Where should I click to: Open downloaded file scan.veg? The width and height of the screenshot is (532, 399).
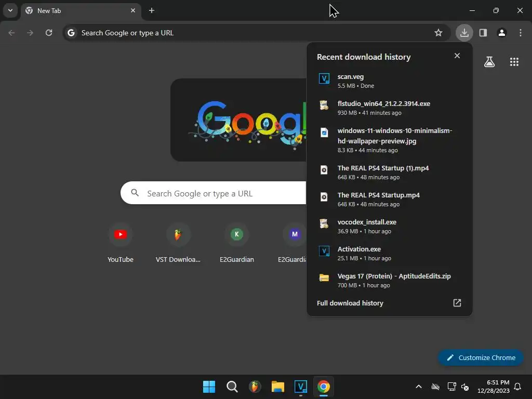pyautogui.click(x=390, y=81)
